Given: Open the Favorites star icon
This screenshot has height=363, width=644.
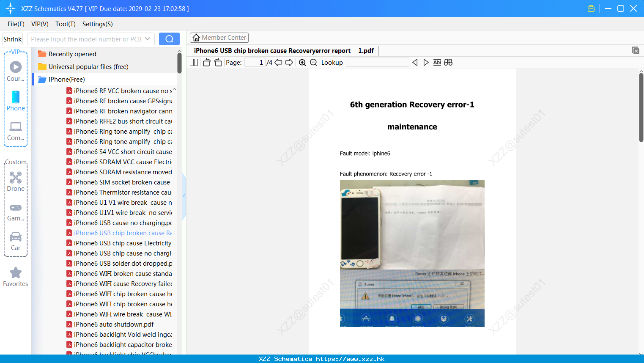Looking at the screenshot, I should pyautogui.click(x=16, y=272).
